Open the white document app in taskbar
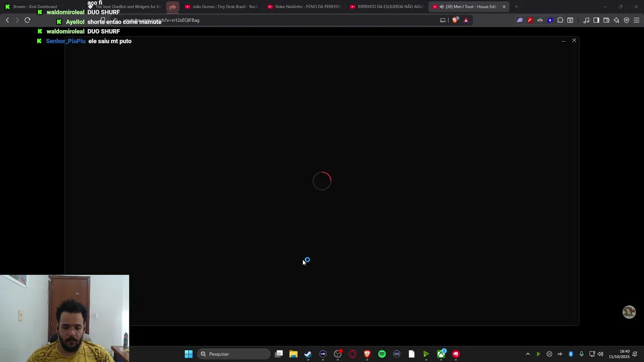This screenshot has height=362, width=644. coord(411,354)
